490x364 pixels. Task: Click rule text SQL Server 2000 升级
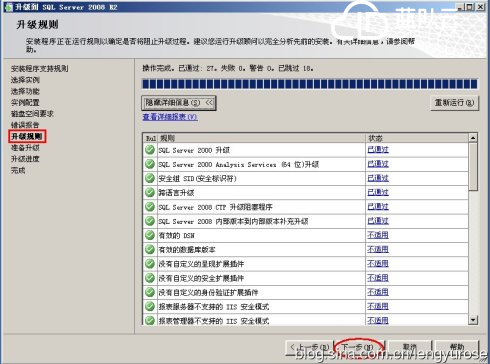194,150
